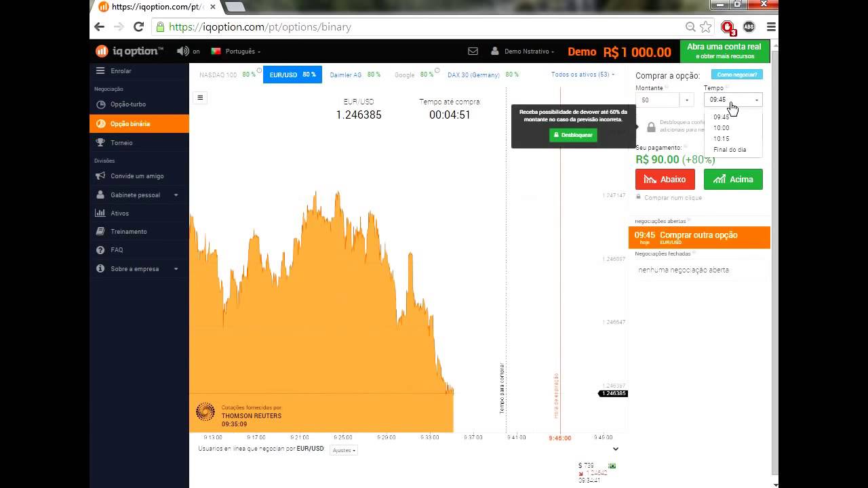The width and height of the screenshot is (868, 488).
Task: Click the red Abaixo button
Action: [665, 179]
